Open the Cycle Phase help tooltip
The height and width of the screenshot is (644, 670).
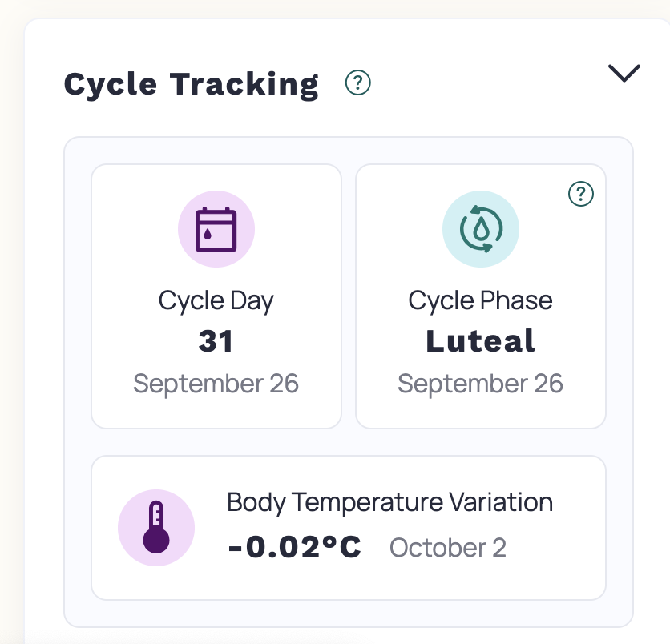click(582, 193)
